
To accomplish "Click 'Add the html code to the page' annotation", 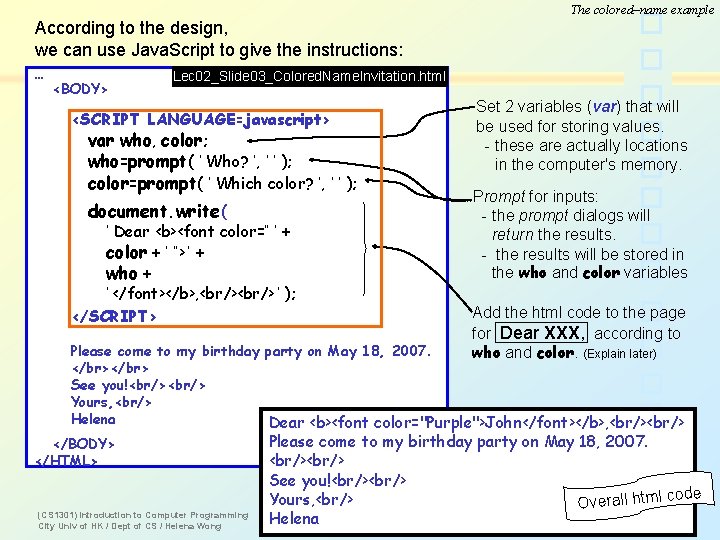I will 579,313.
